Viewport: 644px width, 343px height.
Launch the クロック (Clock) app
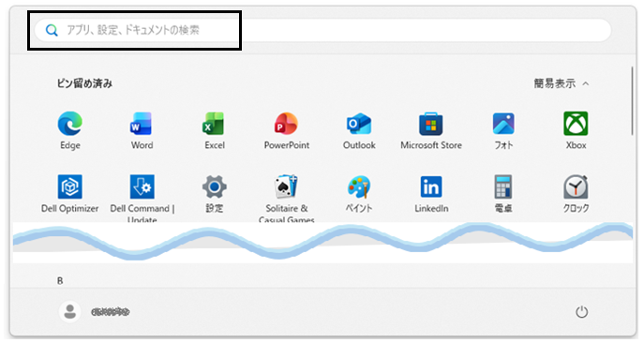point(576,186)
